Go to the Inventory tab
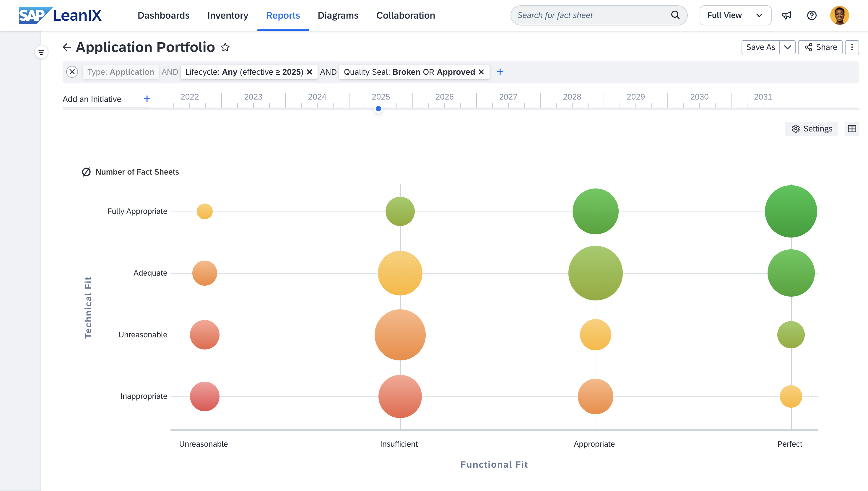 click(x=227, y=15)
